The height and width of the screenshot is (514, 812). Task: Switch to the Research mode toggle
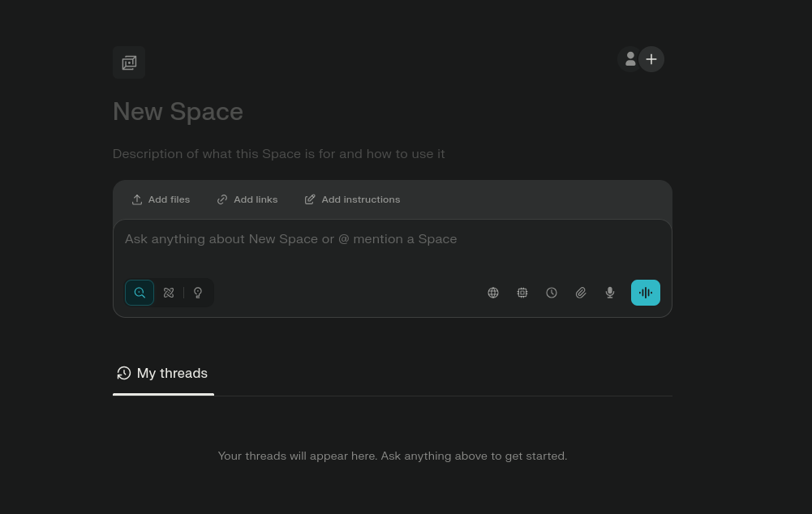[169, 293]
